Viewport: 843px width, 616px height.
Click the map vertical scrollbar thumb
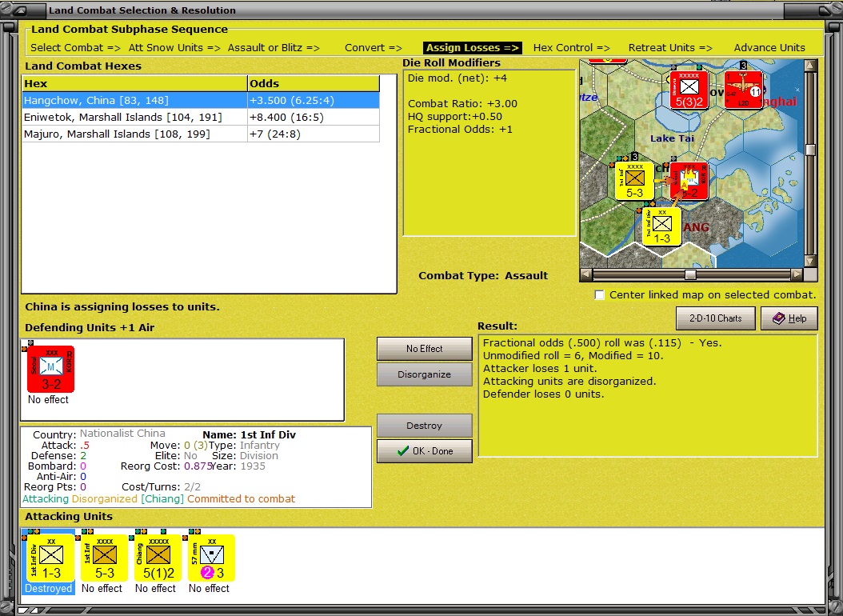[811, 150]
